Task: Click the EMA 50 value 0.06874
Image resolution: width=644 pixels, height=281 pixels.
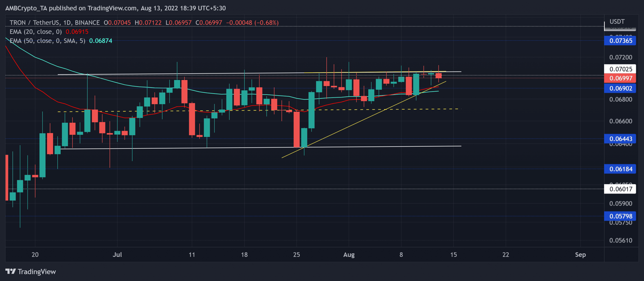Action: point(101,41)
